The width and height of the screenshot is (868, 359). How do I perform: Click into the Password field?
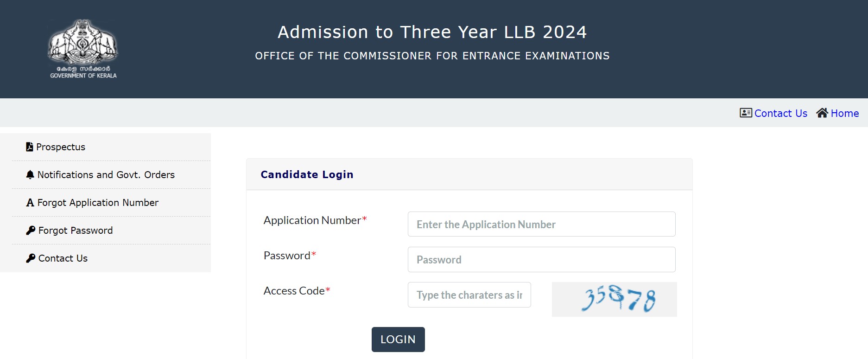click(541, 260)
